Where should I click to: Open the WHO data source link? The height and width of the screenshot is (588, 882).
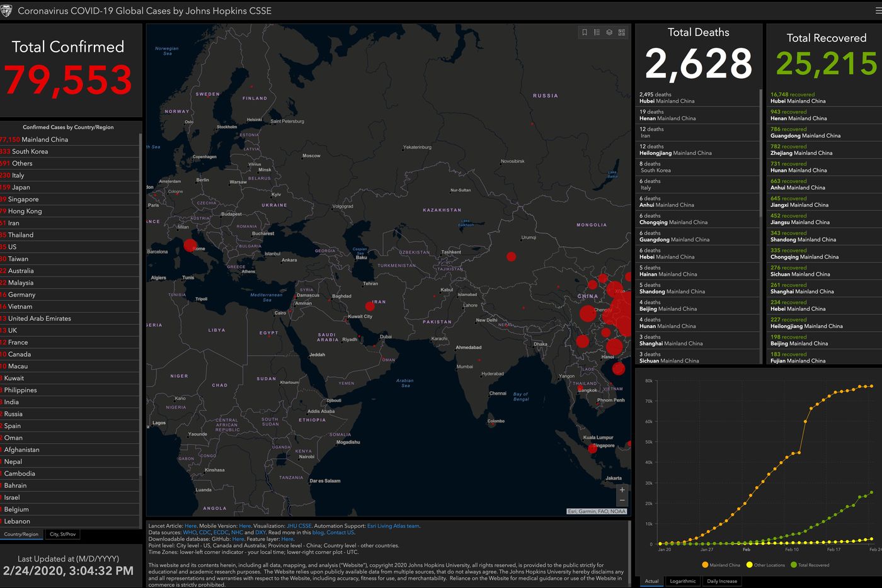coord(190,533)
